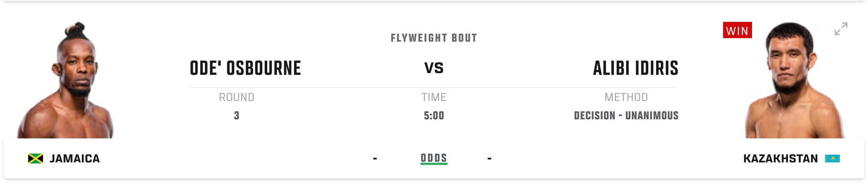
Task: Click the expand fight card arrows icon
Action: click(841, 29)
